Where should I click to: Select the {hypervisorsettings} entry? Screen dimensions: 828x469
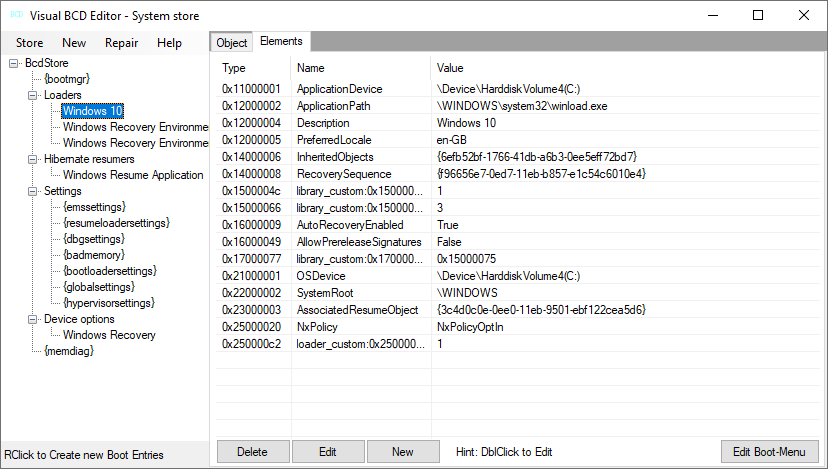click(x=109, y=303)
